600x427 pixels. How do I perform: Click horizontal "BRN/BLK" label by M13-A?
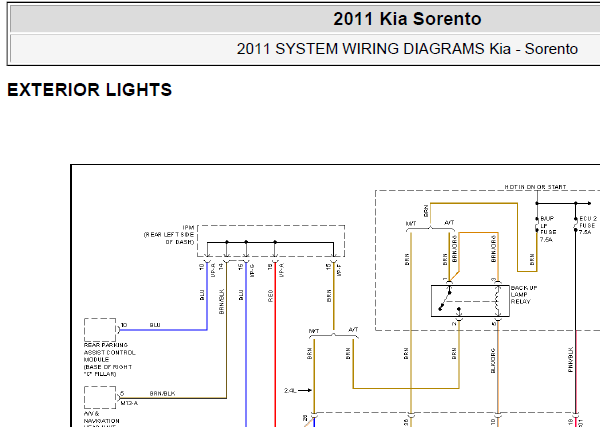[x=162, y=393]
